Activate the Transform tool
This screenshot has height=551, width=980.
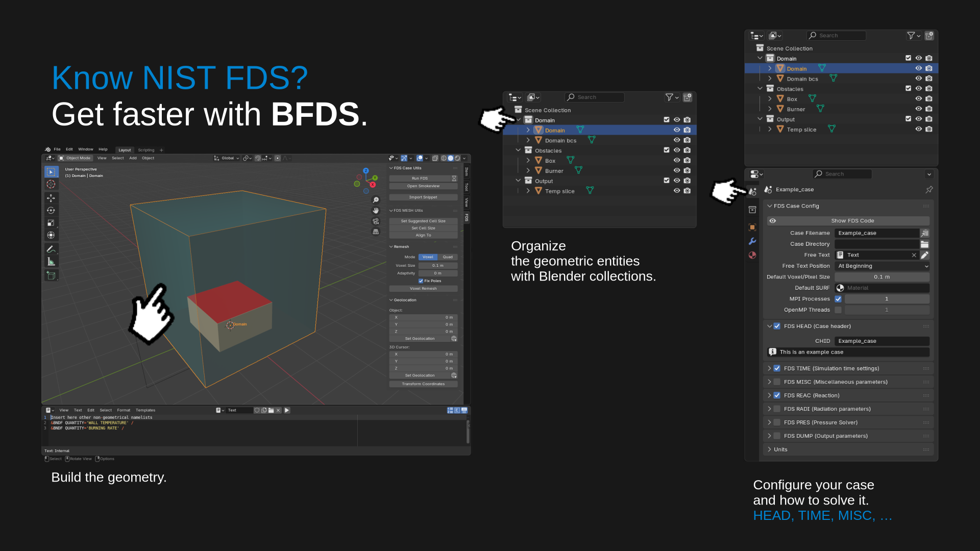(x=51, y=235)
